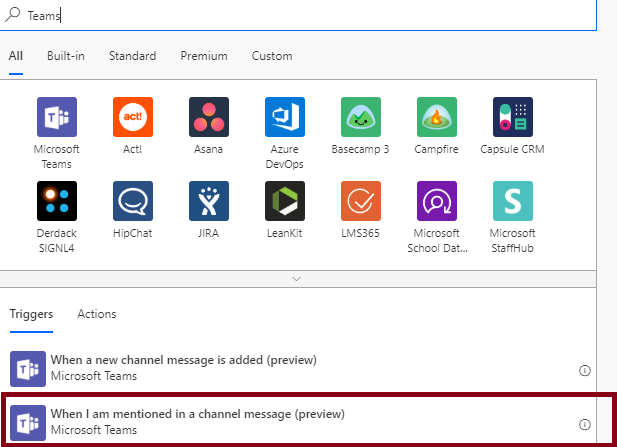The image size is (617, 447).
Task: Click Teams icon of new channel message trigger
Action: coord(28,369)
